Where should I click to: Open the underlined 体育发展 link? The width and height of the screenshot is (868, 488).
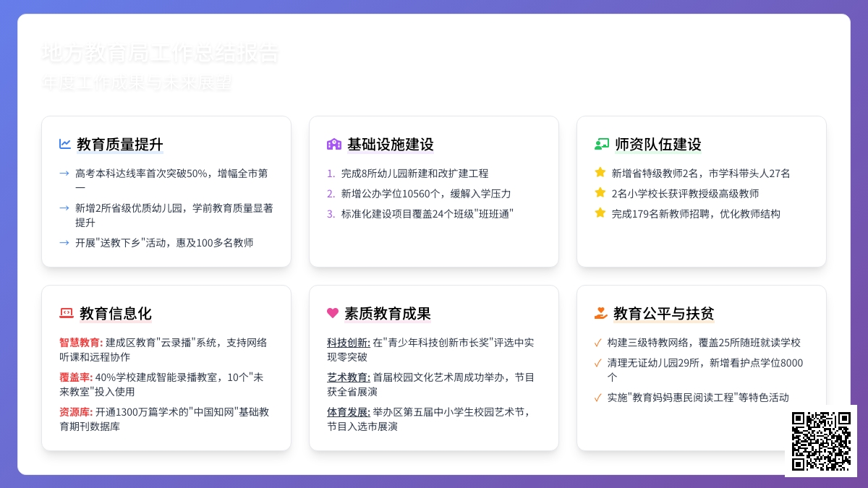point(348,412)
